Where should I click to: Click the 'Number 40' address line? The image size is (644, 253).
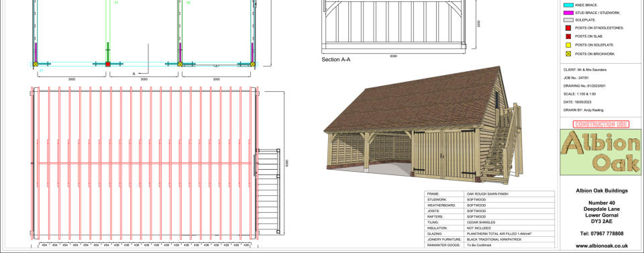pyautogui.click(x=602, y=203)
